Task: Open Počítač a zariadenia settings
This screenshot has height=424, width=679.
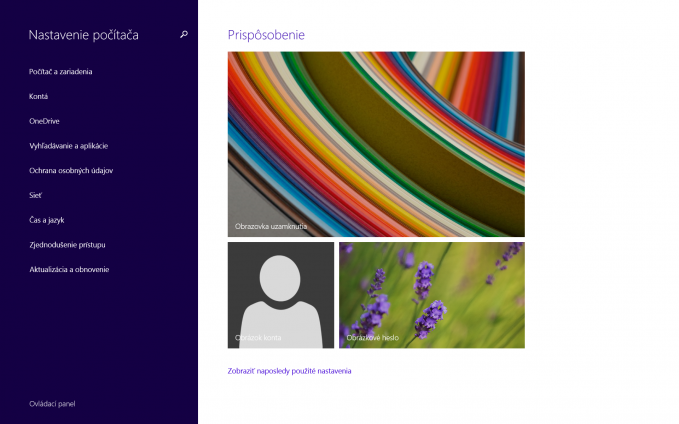Action: pyautogui.click(x=61, y=72)
